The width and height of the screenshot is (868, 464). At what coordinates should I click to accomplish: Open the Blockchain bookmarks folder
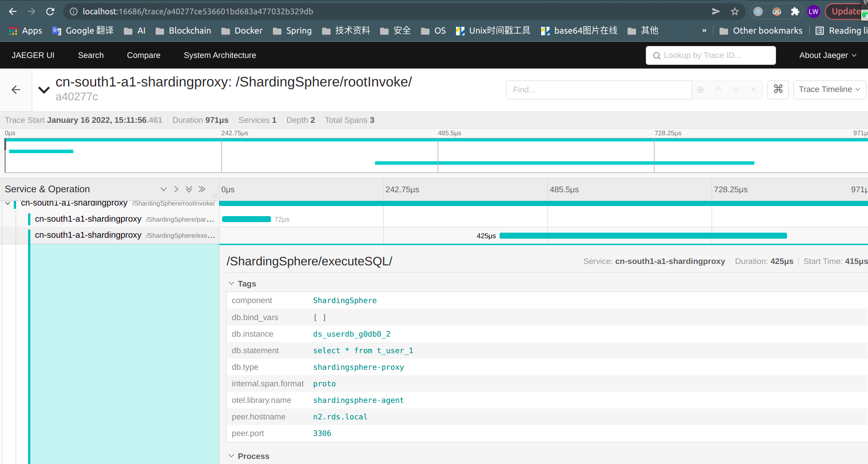click(x=183, y=31)
